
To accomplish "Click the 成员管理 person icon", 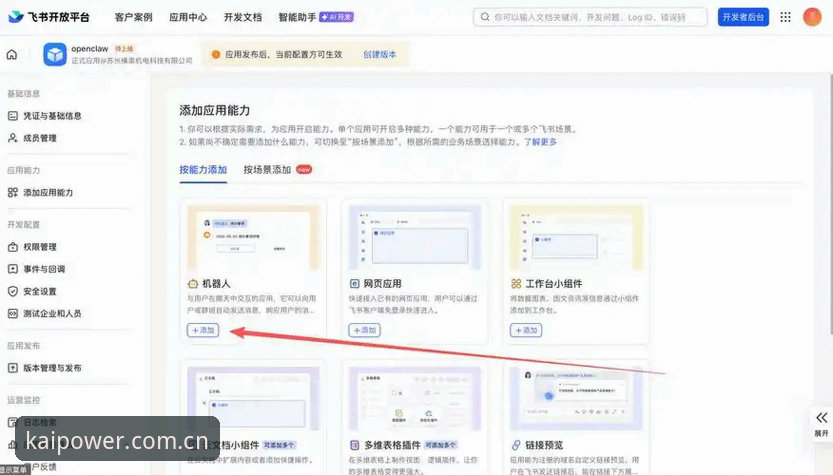I will [13, 138].
